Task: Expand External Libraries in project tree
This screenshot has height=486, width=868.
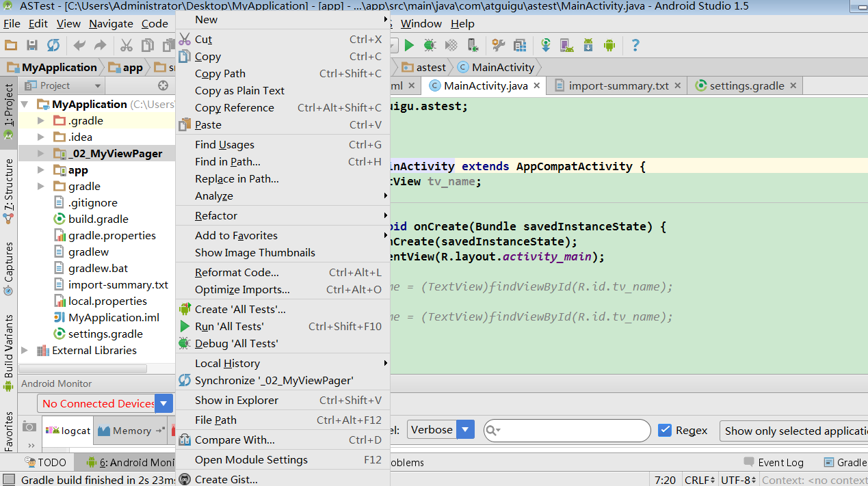Action: [x=25, y=351]
